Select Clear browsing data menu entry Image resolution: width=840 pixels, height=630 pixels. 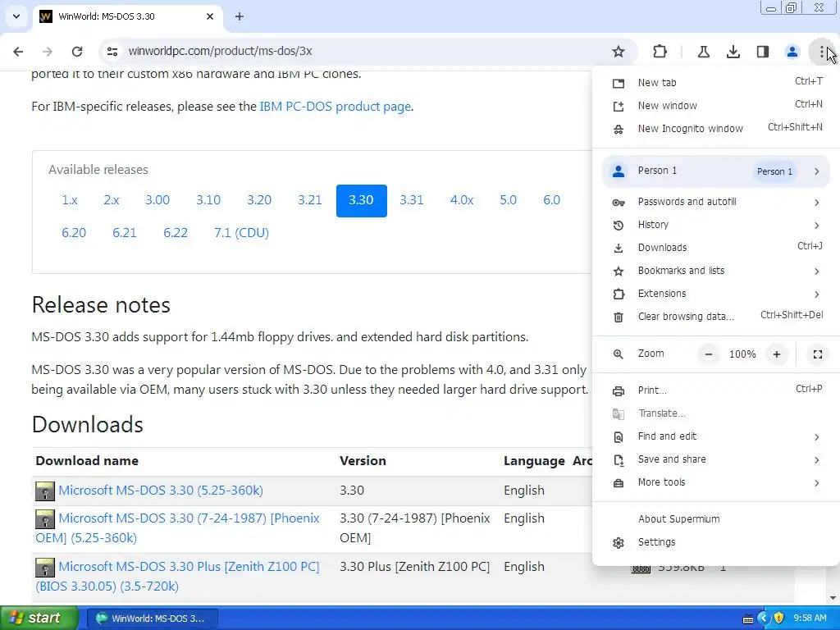coord(715,317)
